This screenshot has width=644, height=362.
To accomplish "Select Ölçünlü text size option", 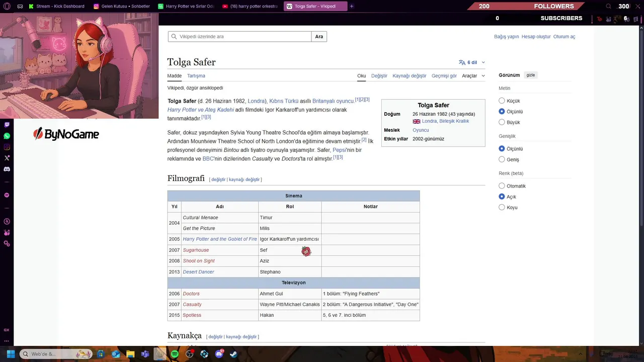I will [x=502, y=112].
